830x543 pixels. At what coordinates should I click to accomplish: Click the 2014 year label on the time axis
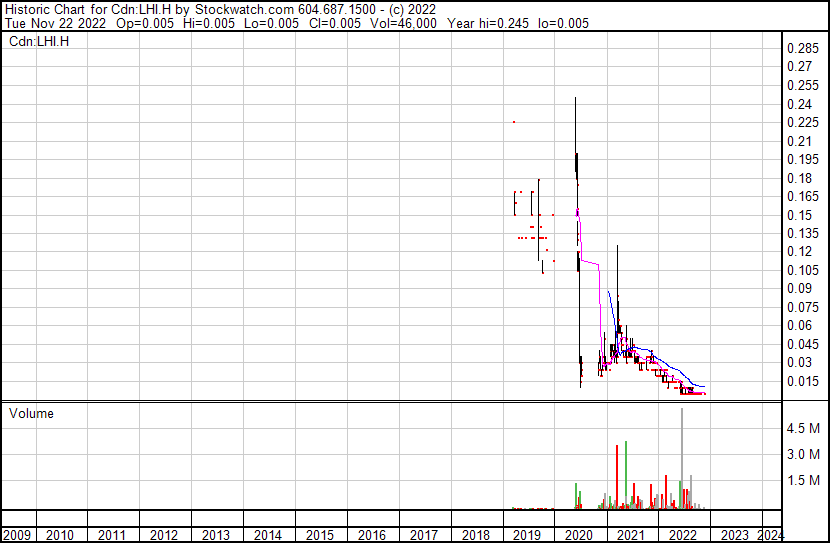267,535
